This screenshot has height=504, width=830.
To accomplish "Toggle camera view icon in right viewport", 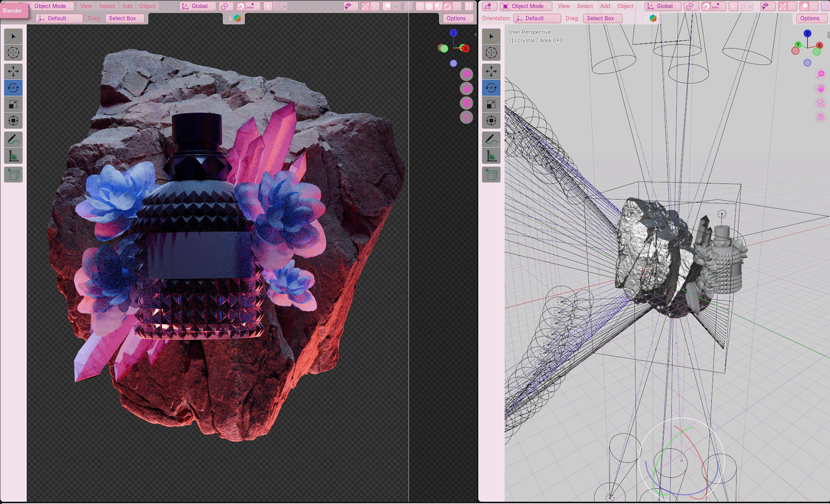I will (820, 103).
